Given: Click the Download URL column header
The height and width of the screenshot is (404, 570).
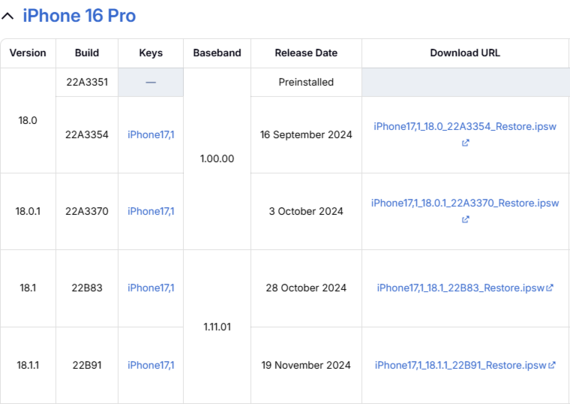Looking at the screenshot, I should 465,53.
